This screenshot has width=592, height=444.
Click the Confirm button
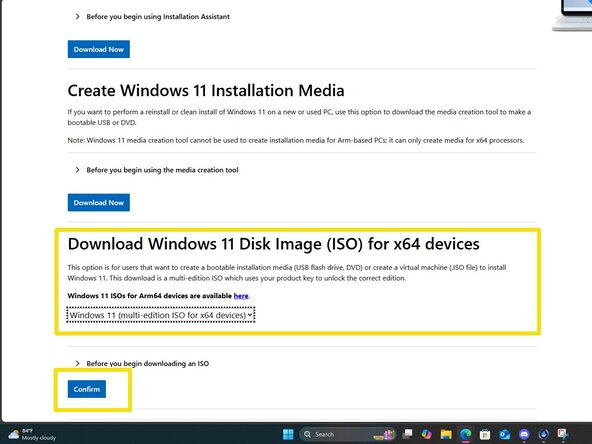click(x=87, y=389)
